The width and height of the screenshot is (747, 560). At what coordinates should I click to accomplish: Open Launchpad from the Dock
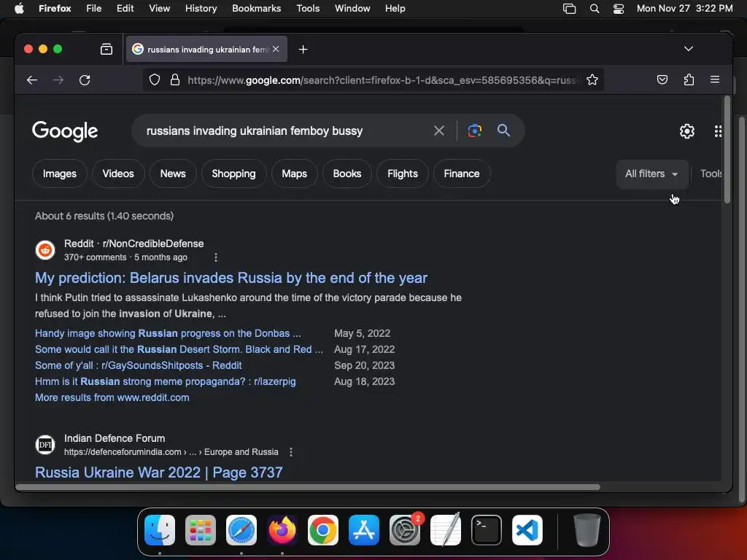pos(201,529)
